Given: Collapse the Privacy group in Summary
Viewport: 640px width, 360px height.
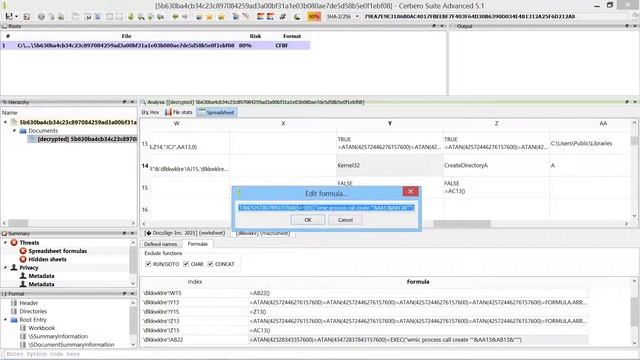Looking at the screenshot, I should point(5,268).
